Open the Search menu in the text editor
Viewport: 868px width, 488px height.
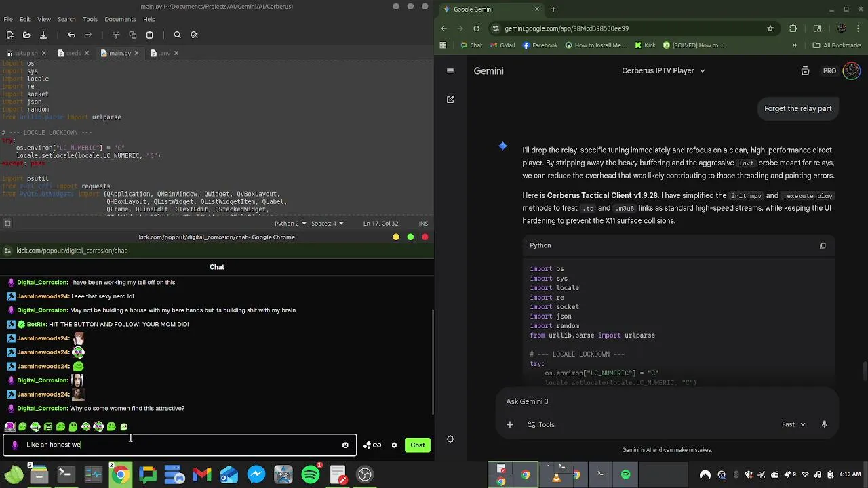(66, 19)
